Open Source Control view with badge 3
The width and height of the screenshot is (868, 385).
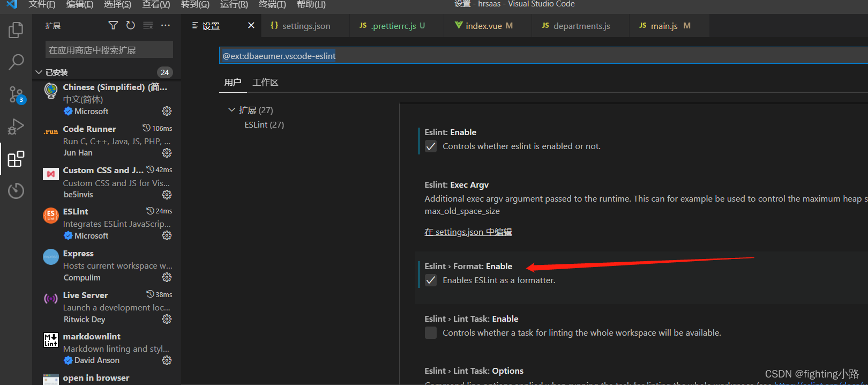[x=16, y=95]
